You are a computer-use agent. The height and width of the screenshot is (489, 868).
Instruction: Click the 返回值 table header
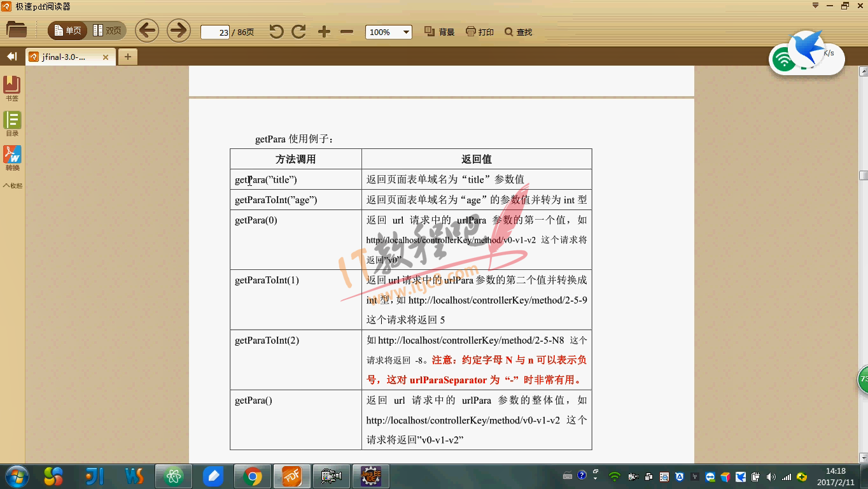click(477, 159)
